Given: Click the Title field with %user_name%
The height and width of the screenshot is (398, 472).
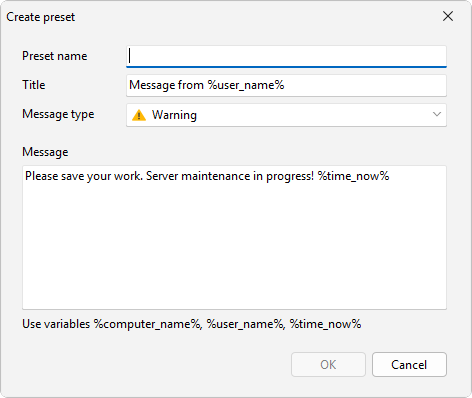Looking at the screenshot, I should [x=286, y=85].
